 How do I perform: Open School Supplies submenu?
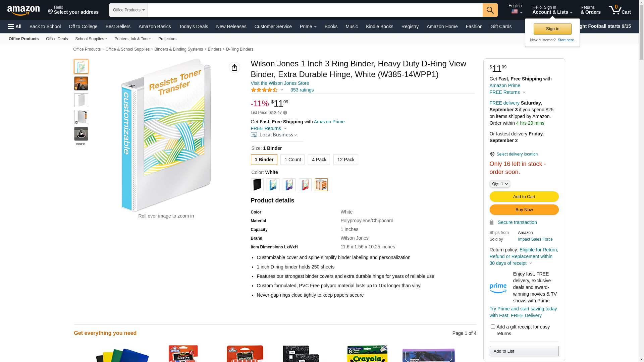click(x=91, y=39)
